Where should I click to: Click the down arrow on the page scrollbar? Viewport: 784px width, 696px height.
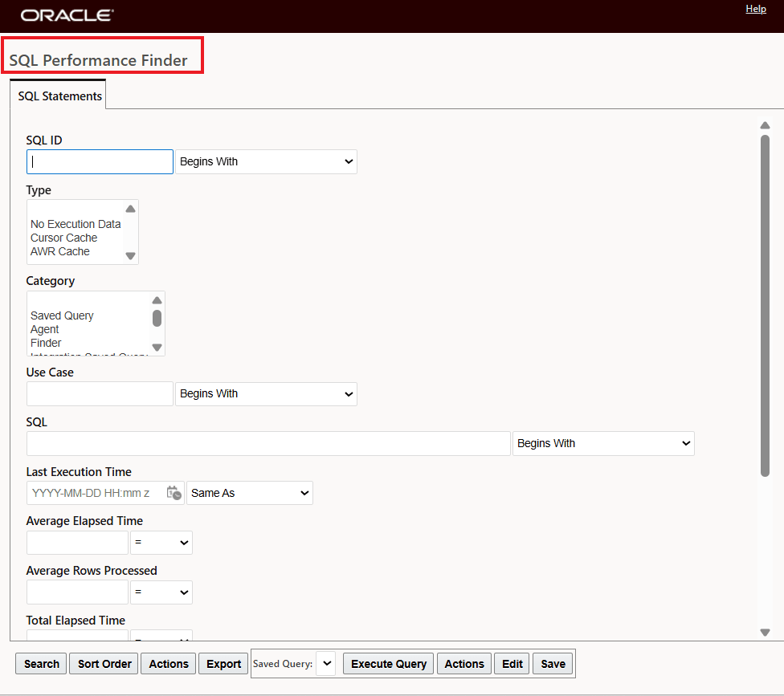click(765, 631)
